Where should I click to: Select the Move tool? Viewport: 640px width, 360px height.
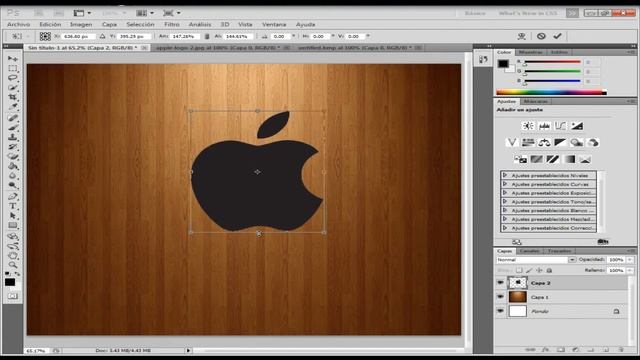tap(13, 59)
